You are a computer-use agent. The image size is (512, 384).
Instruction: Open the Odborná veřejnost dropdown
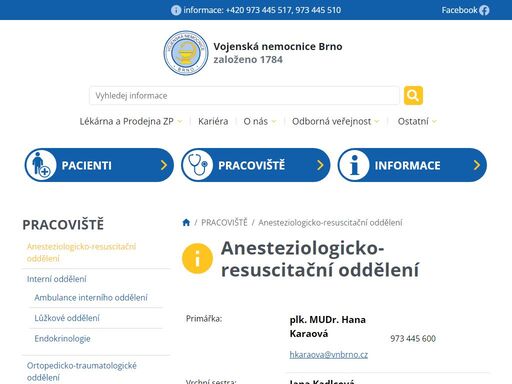point(335,121)
